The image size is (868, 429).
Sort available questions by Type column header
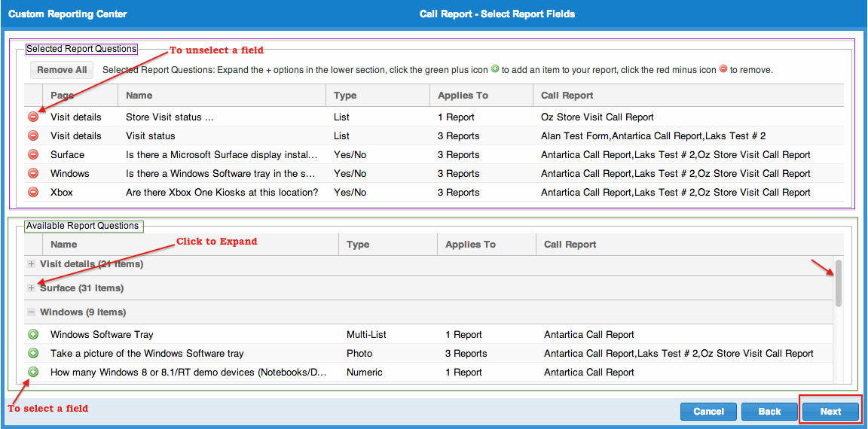(358, 245)
